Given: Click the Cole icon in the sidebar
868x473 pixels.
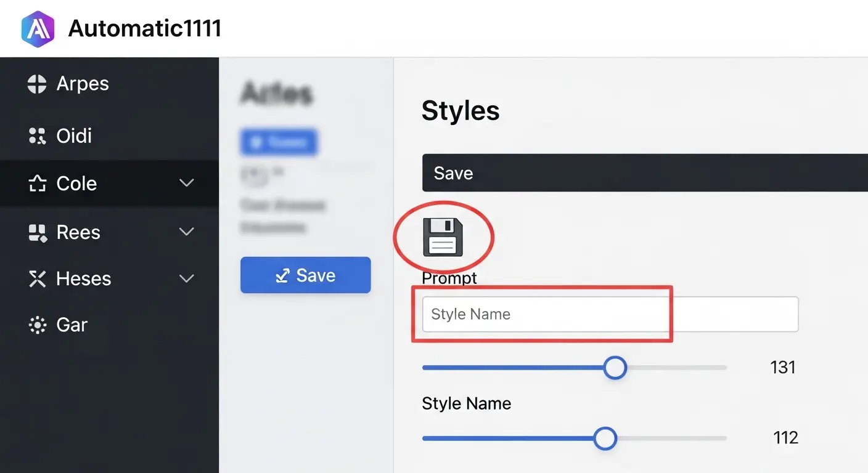Looking at the screenshot, I should pos(37,184).
